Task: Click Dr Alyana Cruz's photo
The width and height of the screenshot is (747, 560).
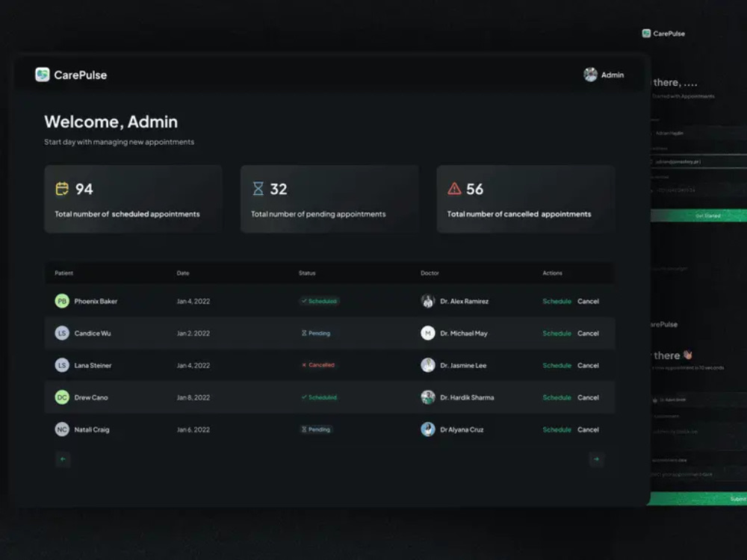Action: click(x=428, y=429)
